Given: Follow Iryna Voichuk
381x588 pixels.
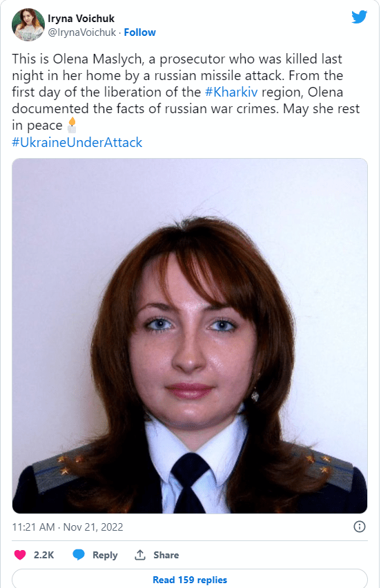Looking at the screenshot, I should (139, 32).
